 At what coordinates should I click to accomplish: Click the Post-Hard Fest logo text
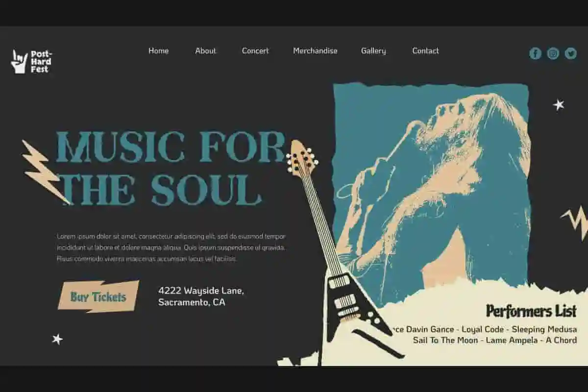[41, 62]
